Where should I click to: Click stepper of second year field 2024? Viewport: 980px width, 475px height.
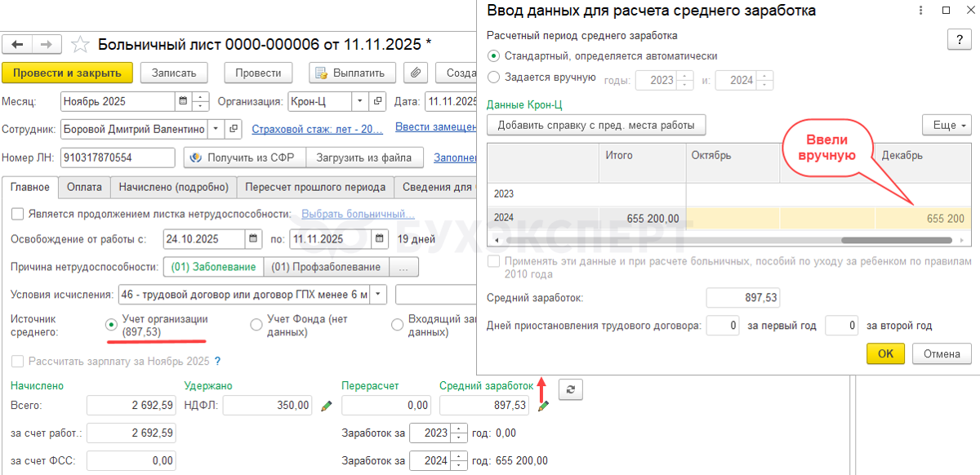(764, 81)
